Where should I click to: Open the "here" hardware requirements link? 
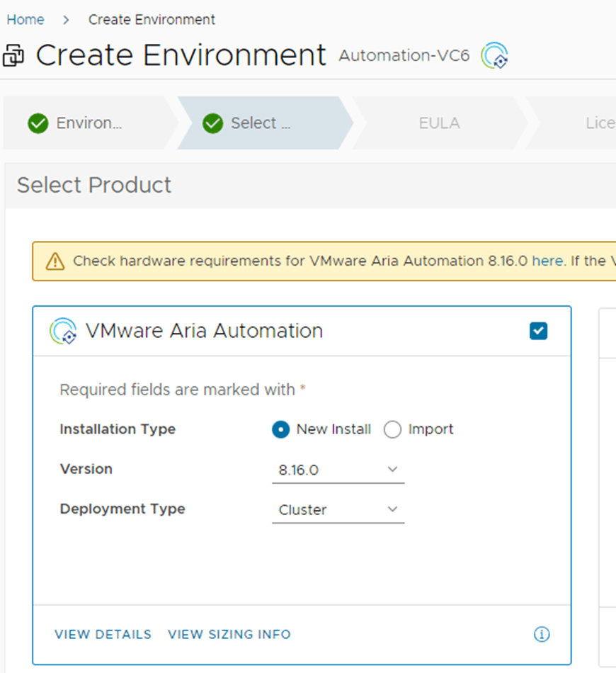pyautogui.click(x=547, y=261)
